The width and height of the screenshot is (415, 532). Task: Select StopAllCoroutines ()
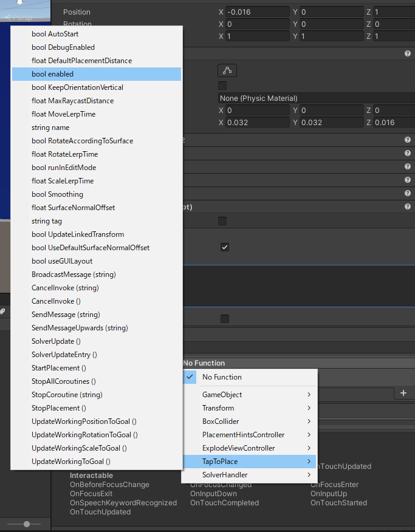(x=97, y=381)
